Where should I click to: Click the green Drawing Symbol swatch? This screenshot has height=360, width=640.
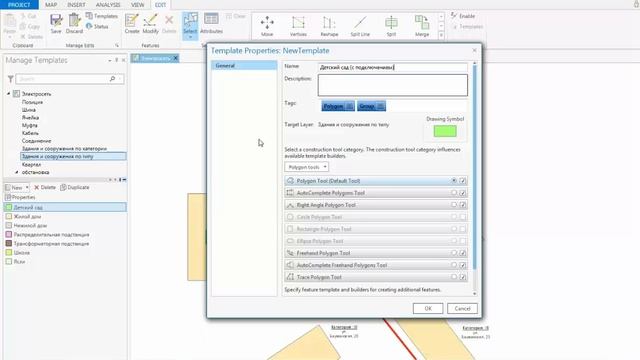pyautogui.click(x=445, y=131)
